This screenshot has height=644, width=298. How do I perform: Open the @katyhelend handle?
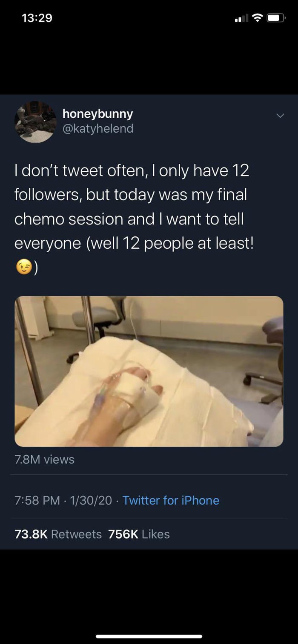[x=97, y=128]
